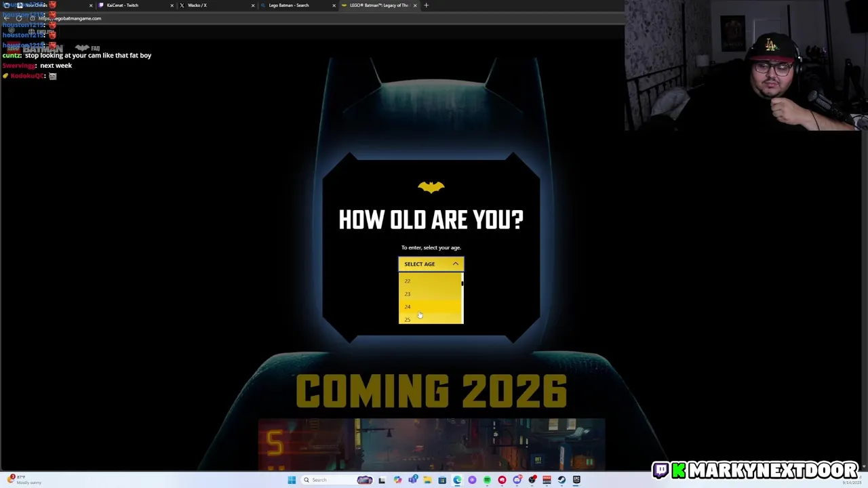The width and height of the screenshot is (868, 488).
Task: Close the Wacko / X tab
Action: (253, 5)
